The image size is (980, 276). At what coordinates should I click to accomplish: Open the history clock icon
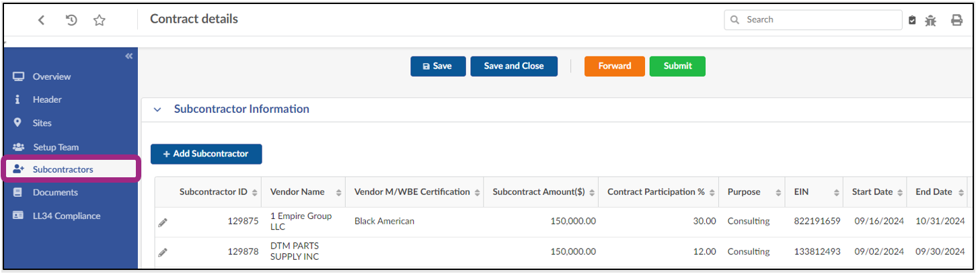pyautogui.click(x=71, y=20)
